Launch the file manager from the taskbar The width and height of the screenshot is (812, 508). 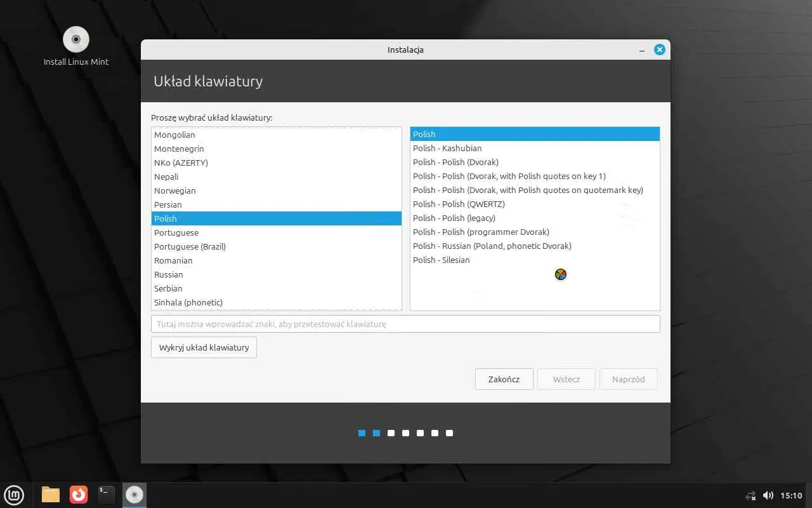click(51, 495)
